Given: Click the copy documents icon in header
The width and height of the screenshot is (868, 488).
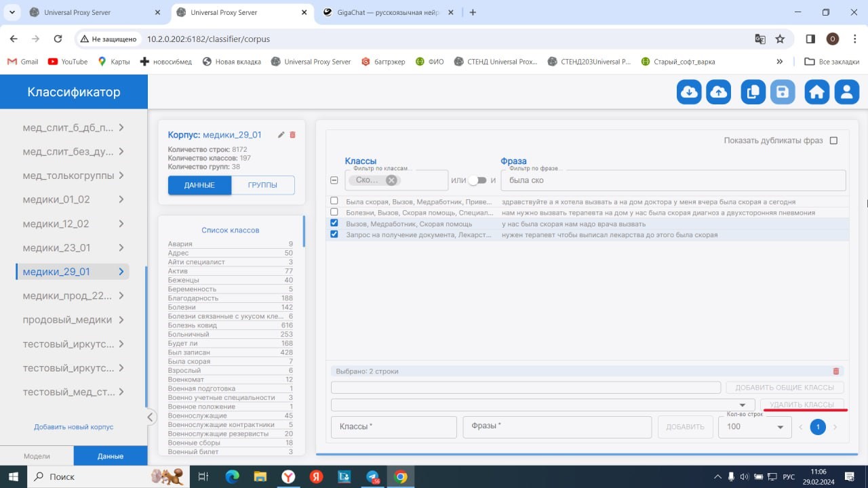Looking at the screenshot, I should coord(753,92).
